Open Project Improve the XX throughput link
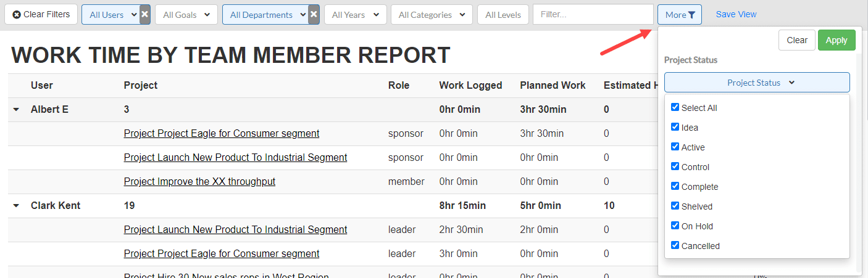 point(199,182)
